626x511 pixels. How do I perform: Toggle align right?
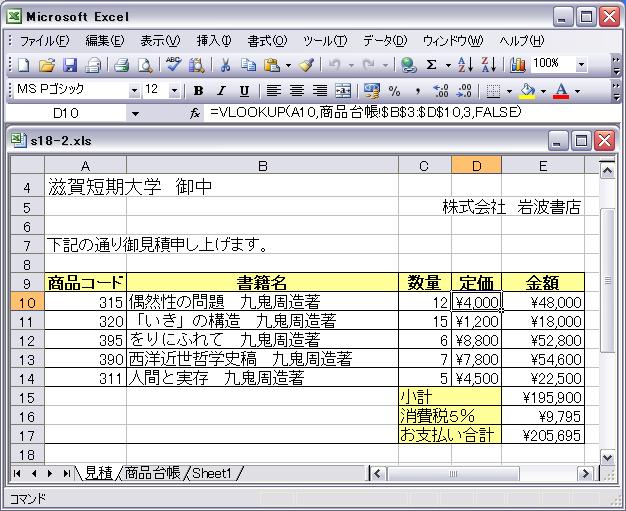coord(320,91)
